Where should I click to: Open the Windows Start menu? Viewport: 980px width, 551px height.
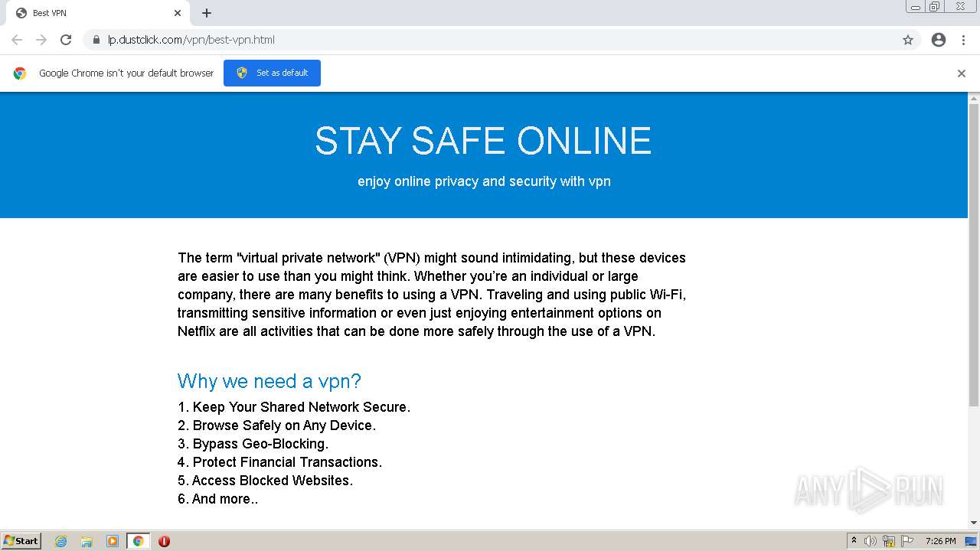(21, 541)
